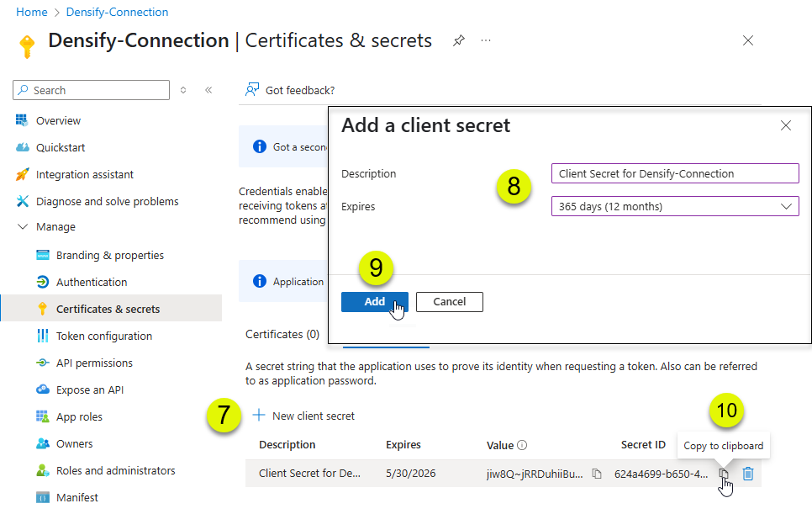Image resolution: width=812 pixels, height=514 pixels.
Task: Click the Token configuration bars icon
Action: [43, 336]
